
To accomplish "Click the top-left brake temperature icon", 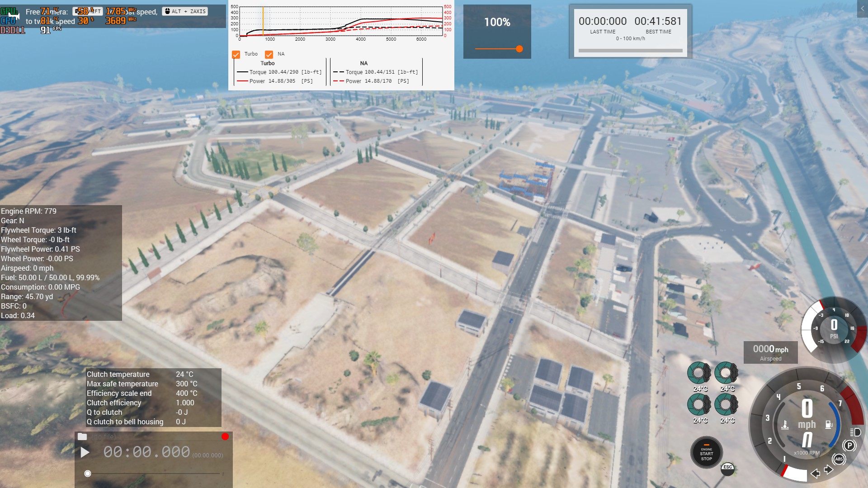I will [x=699, y=373].
